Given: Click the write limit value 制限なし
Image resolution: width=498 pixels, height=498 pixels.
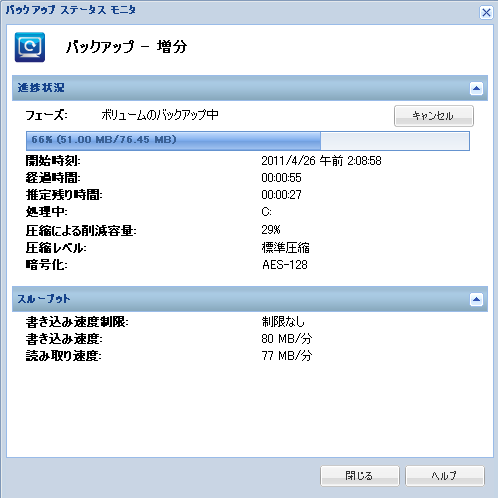Looking at the screenshot, I should tap(283, 322).
